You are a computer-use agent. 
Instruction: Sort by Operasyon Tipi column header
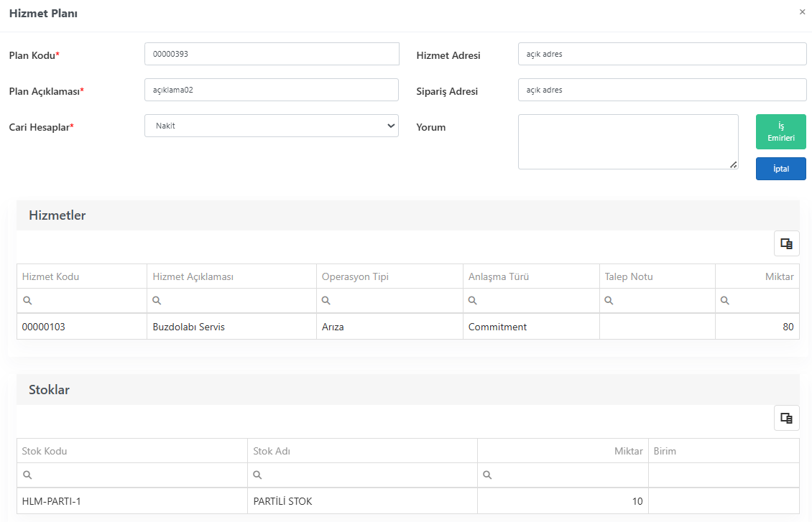point(389,276)
